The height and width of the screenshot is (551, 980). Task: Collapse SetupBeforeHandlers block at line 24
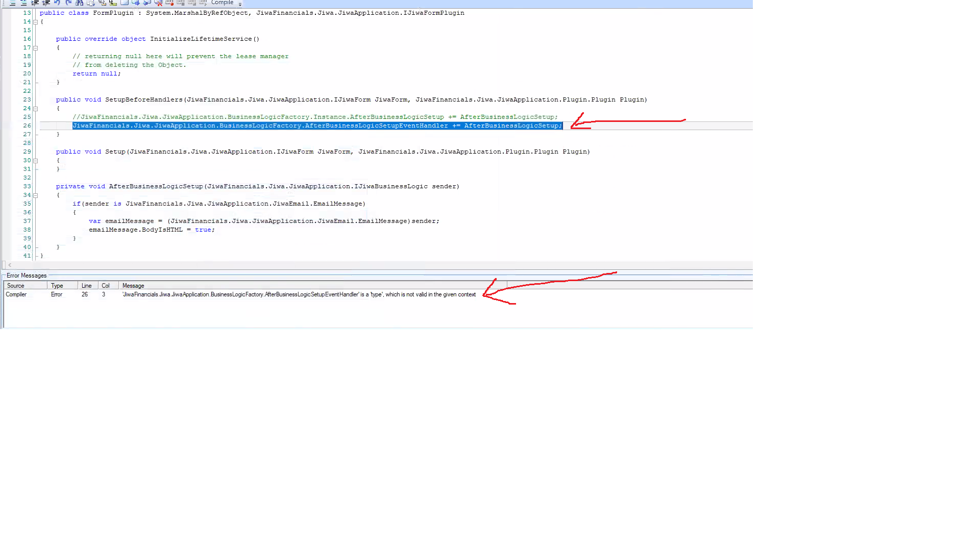tap(35, 109)
